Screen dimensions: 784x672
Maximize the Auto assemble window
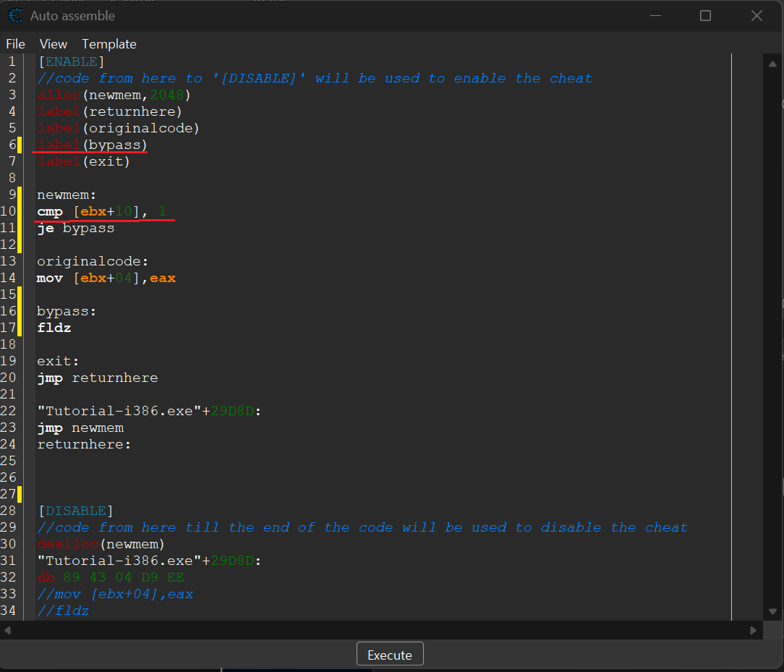tap(705, 15)
